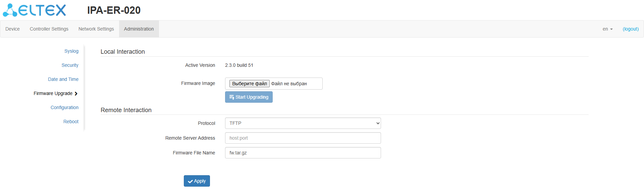This screenshot has height=192, width=644.
Task: Click the checkmark icon on Apply button
Action: 190,181
